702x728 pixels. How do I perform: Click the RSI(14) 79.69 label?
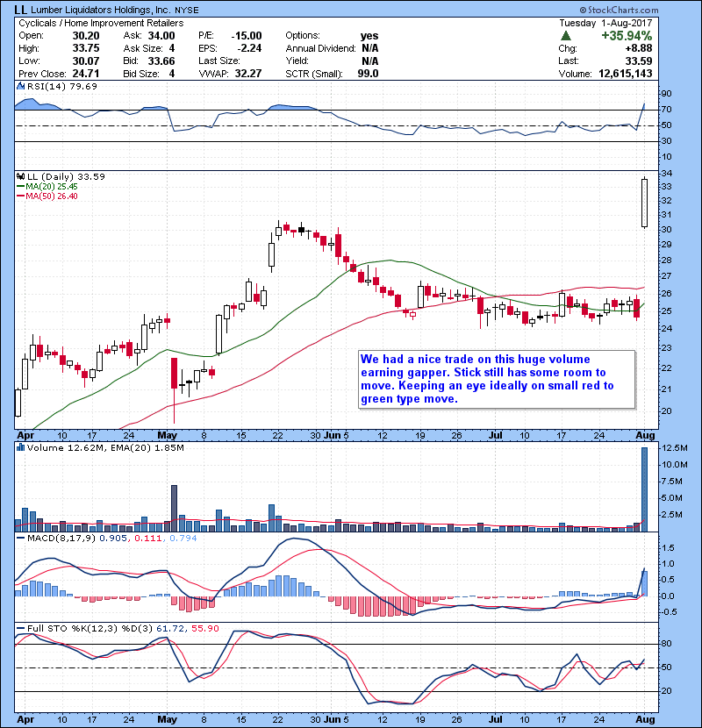[61, 86]
